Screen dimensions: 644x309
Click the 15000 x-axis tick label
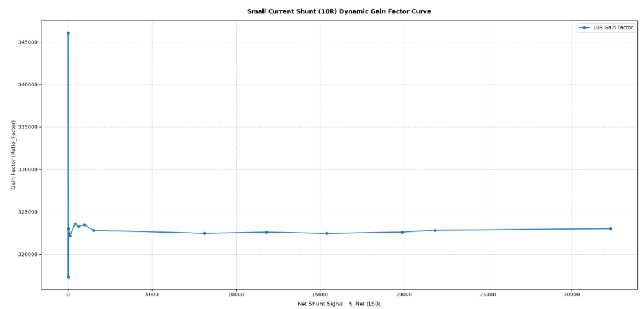tap(320, 295)
